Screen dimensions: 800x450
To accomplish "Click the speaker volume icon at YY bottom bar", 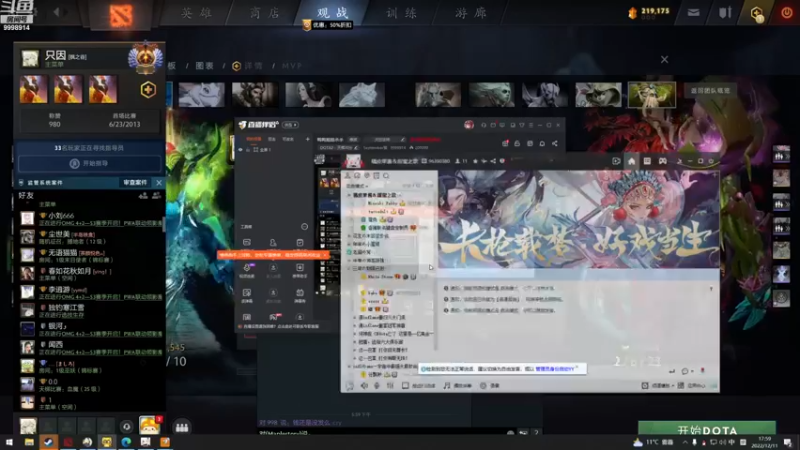I will coord(364,386).
